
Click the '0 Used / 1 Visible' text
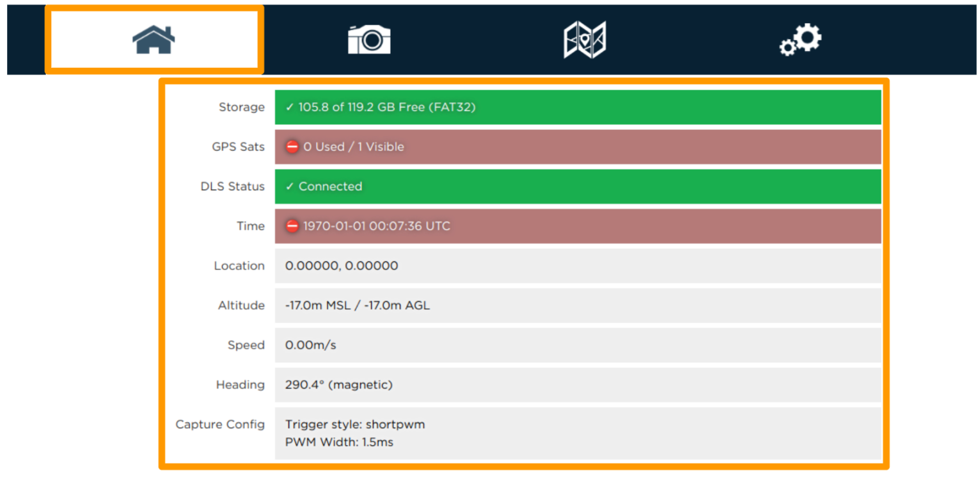tap(353, 147)
